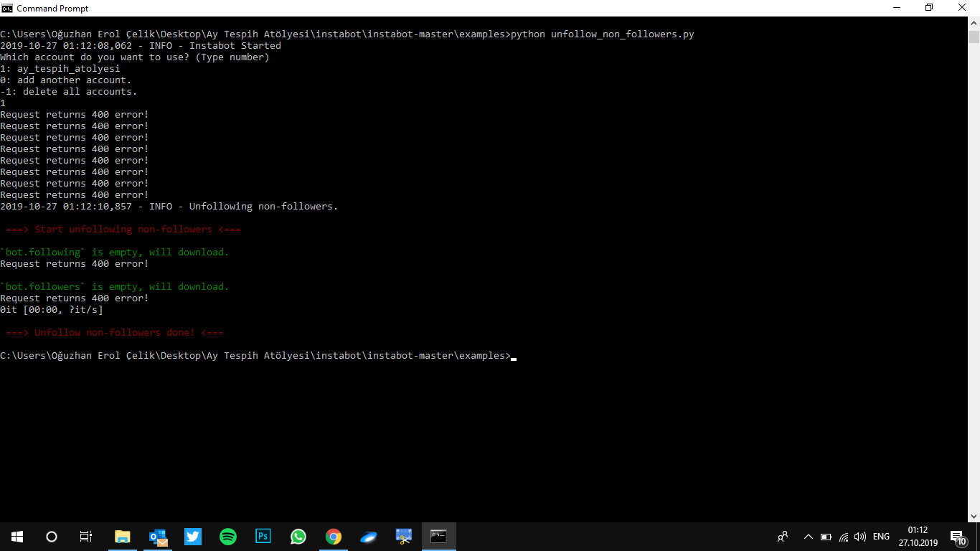Click the battery status indicator
Image resolution: width=980 pixels, height=551 pixels.
click(826, 536)
